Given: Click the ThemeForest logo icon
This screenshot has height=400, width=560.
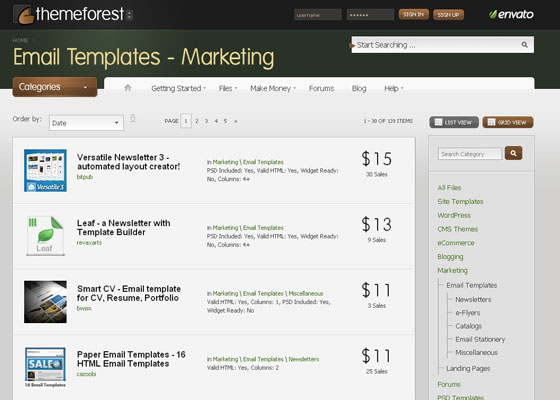Looking at the screenshot, I should pos(24,15).
